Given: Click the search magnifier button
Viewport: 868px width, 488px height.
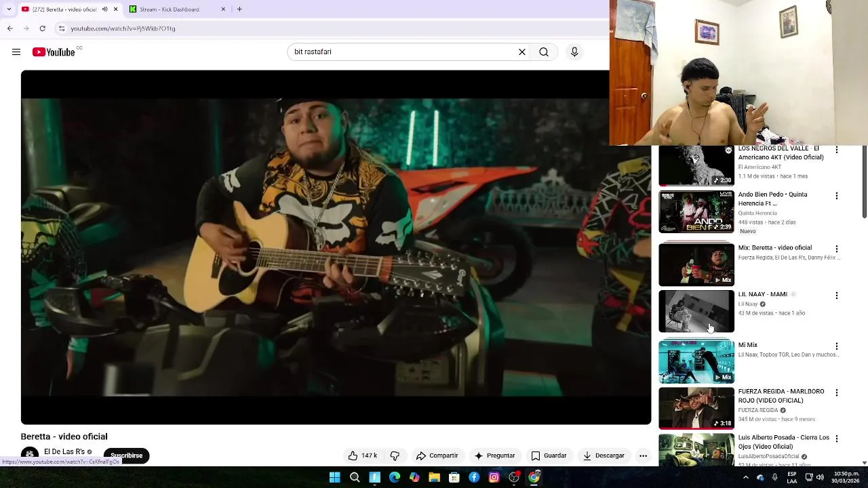Looking at the screenshot, I should pyautogui.click(x=544, y=52).
